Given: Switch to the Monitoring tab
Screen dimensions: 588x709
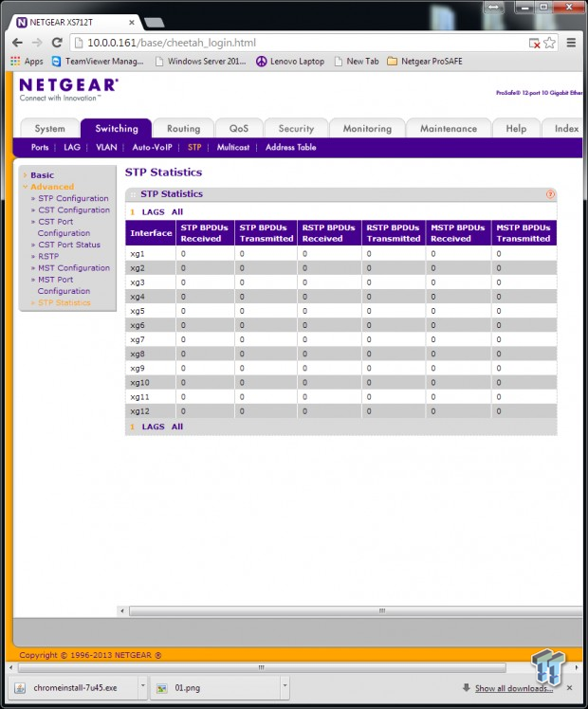Looking at the screenshot, I should pos(367,128).
